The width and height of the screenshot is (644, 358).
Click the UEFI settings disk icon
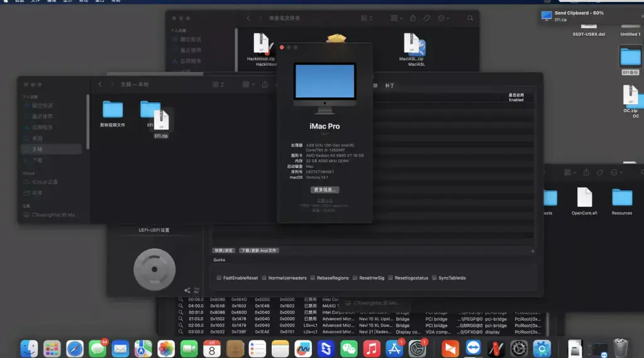coord(155,269)
